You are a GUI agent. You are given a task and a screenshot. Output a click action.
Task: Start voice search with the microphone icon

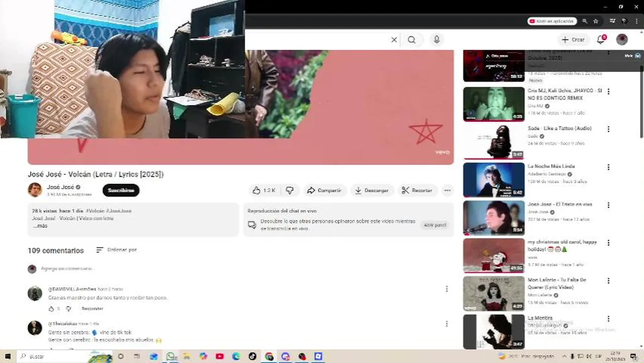point(436,40)
